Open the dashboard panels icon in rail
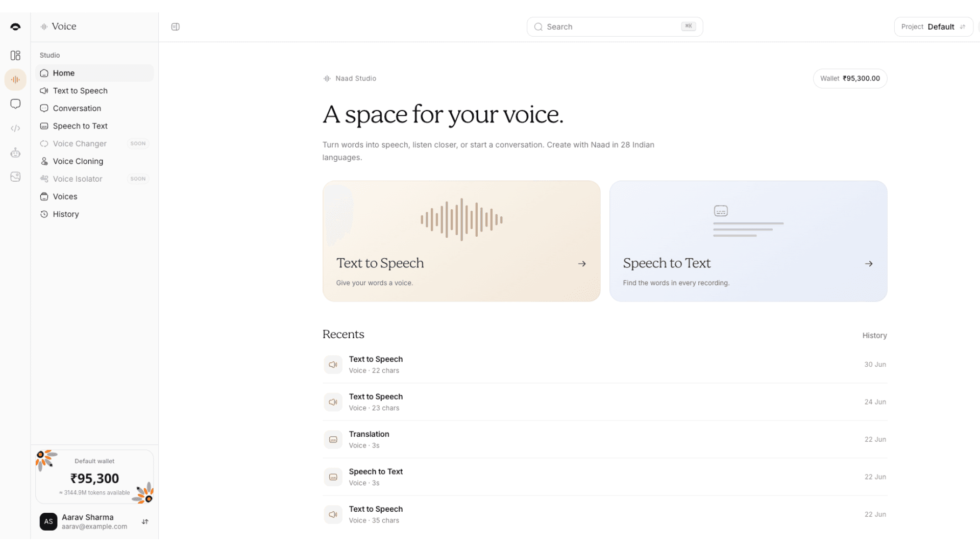The image size is (980, 551). click(15, 55)
